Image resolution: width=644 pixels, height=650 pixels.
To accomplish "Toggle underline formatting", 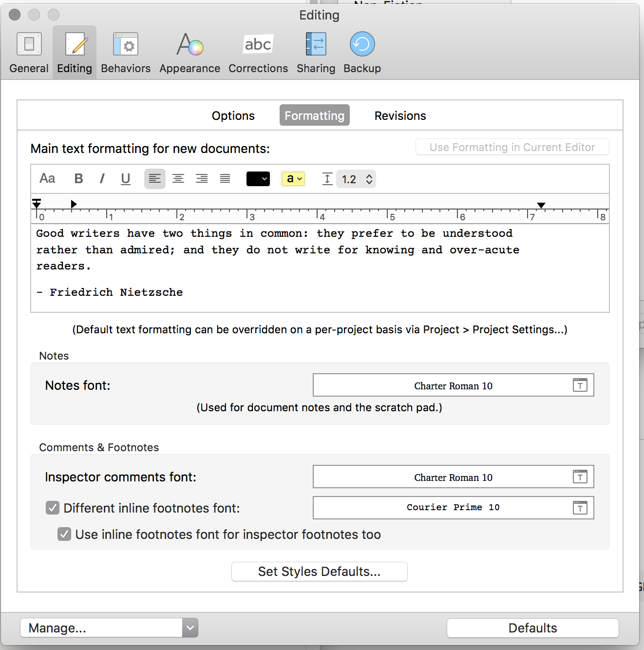I will point(126,179).
